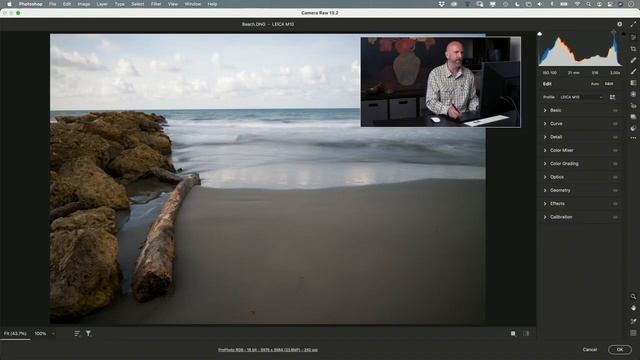Toggle visibility eye for Basic panel
Image resolution: width=640 pixels, height=360 pixels.
(615, 111)
